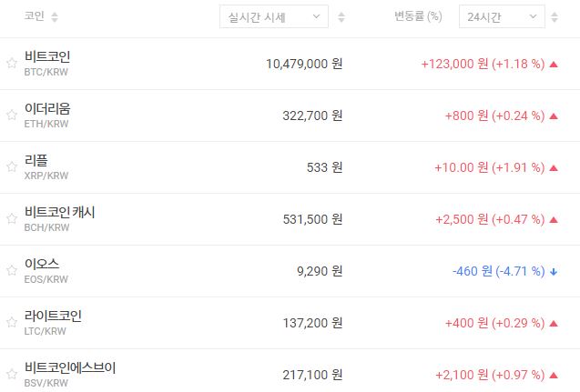Add Litecoin LTC/KRW to favorites
The height and width of the screenshot is (392, 580).
coord(12,323)
